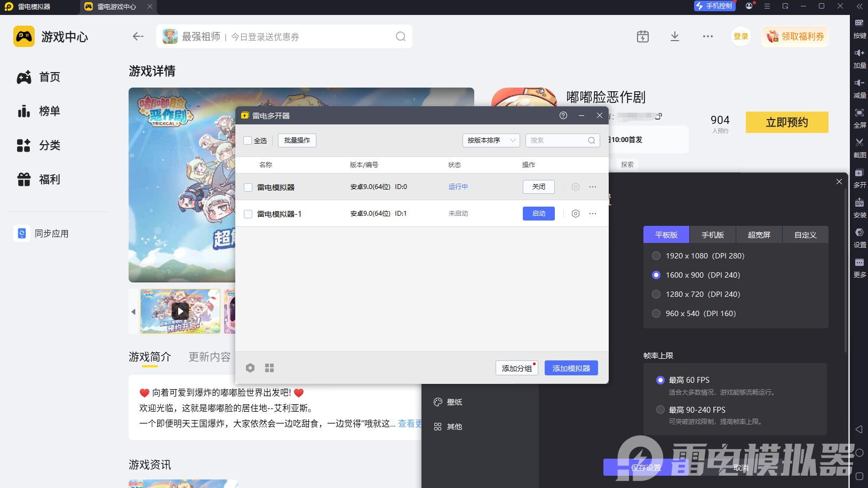The height and width of the screenshot is (488, 868).
Task: Check the 雷电模拟器-1 row checkbox
Action: click(x=248, y=214)
